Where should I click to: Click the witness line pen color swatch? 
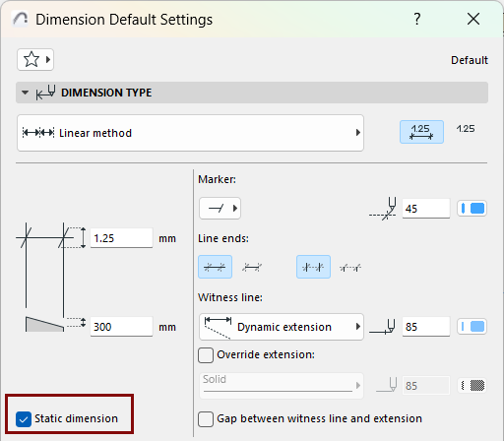pos(472,327)
